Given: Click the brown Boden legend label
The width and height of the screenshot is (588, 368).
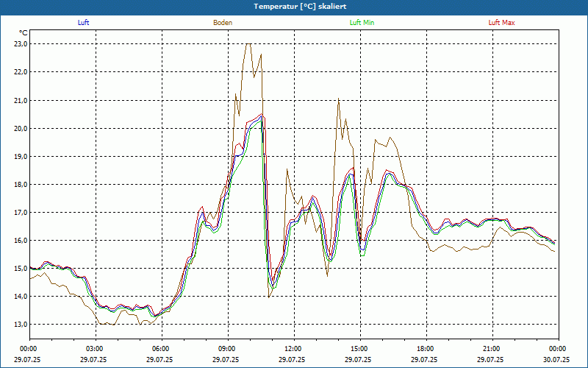Looking at the screenshot, I should [x=223, y=23].
